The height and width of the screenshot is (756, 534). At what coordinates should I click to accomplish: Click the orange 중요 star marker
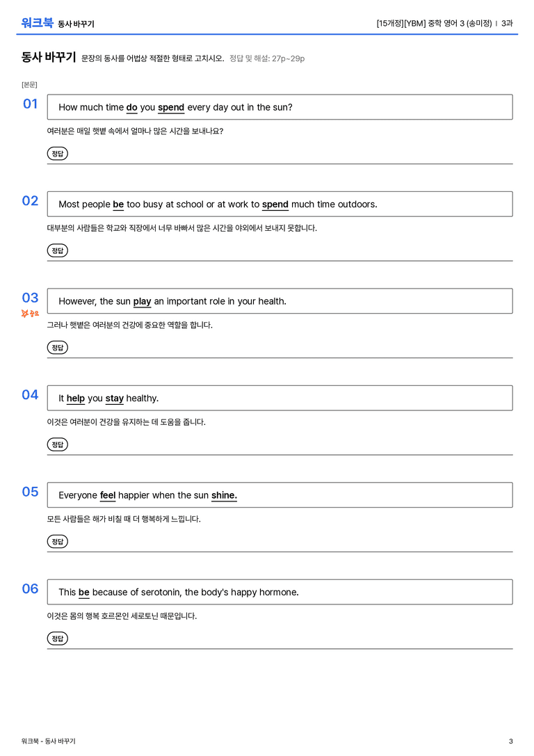tap(30, 314)
